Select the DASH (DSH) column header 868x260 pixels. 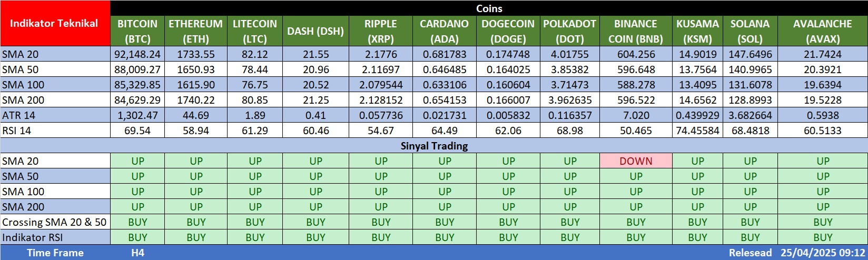tap(315, 31)
